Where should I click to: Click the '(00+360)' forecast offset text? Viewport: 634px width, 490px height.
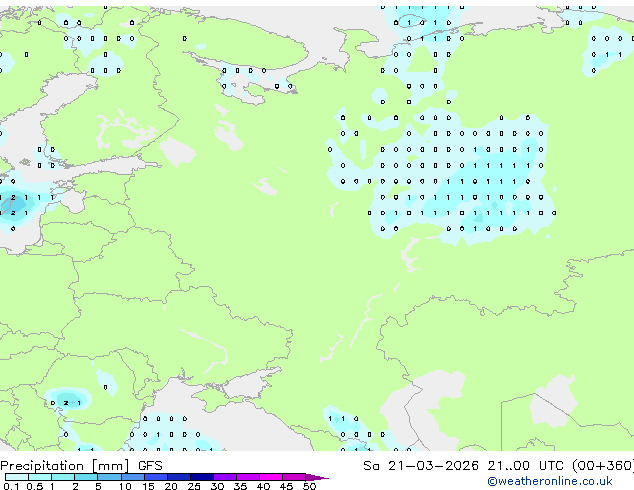point(603,466)
